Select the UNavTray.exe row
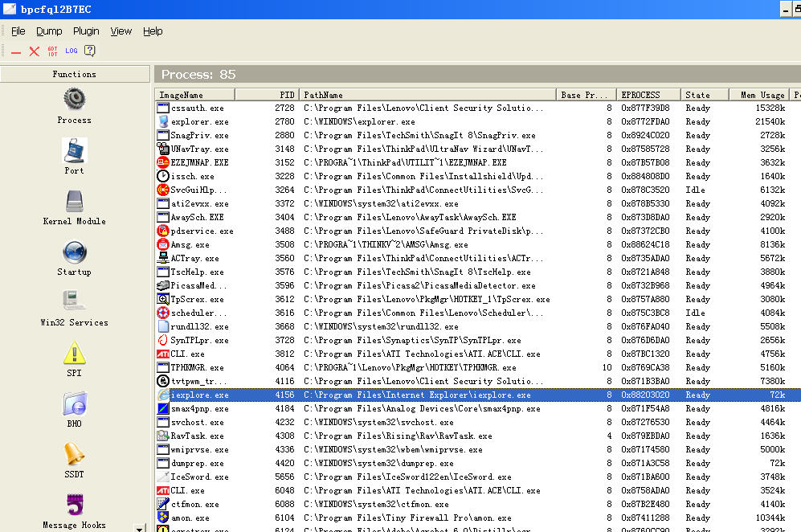Viewport: 801px width, 532px height. pos(478,149)
